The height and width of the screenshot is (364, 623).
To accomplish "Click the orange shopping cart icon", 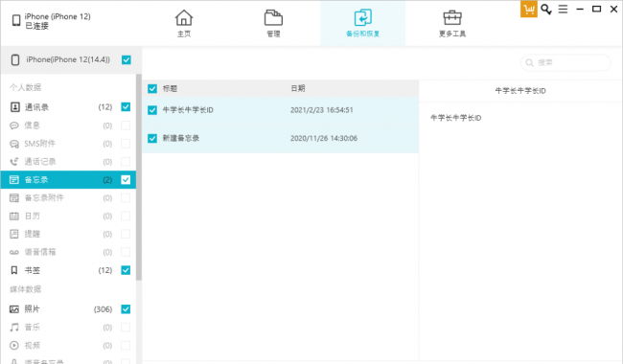I will tap(529, 10).
